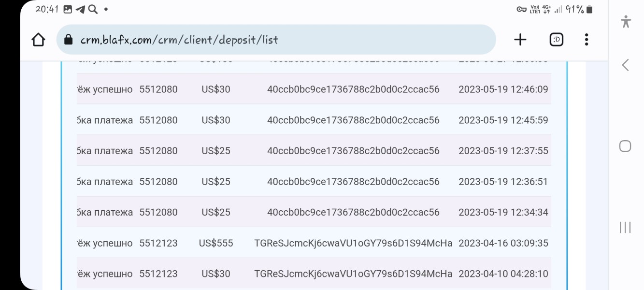The image size is (644, 290).
Task: Tap the VPN key status icon
Action: [x=521, y=9]
